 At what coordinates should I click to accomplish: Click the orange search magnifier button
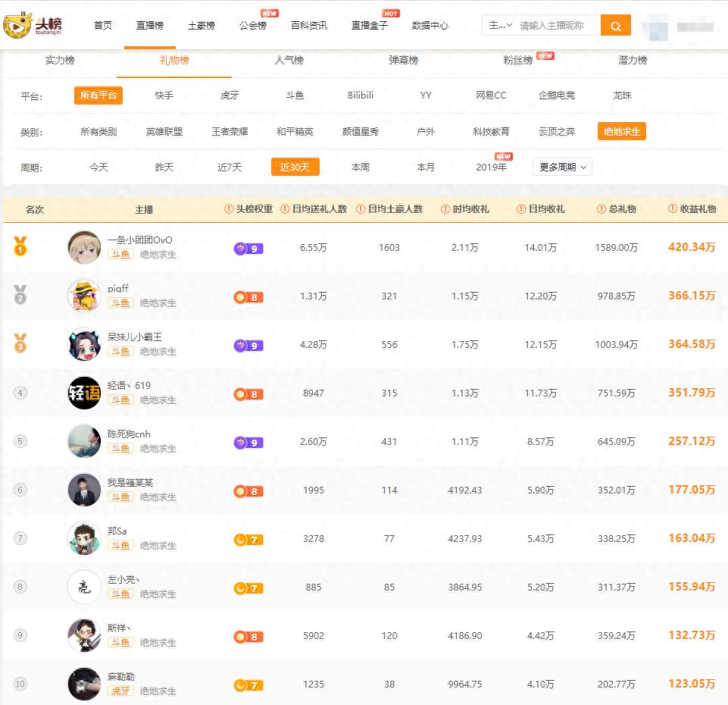pos(615,25)
